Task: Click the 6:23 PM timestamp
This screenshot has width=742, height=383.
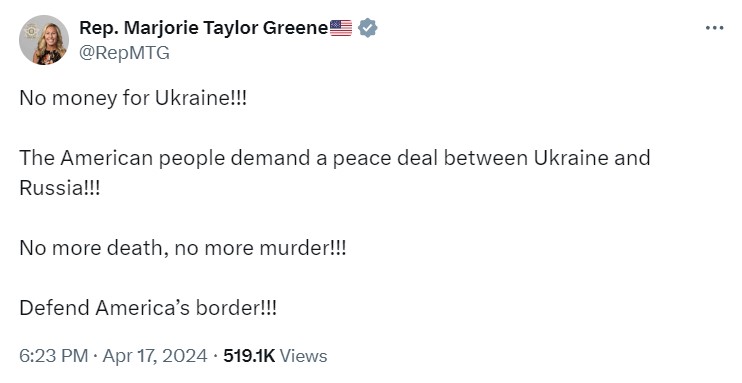Action: click(53, 356)
